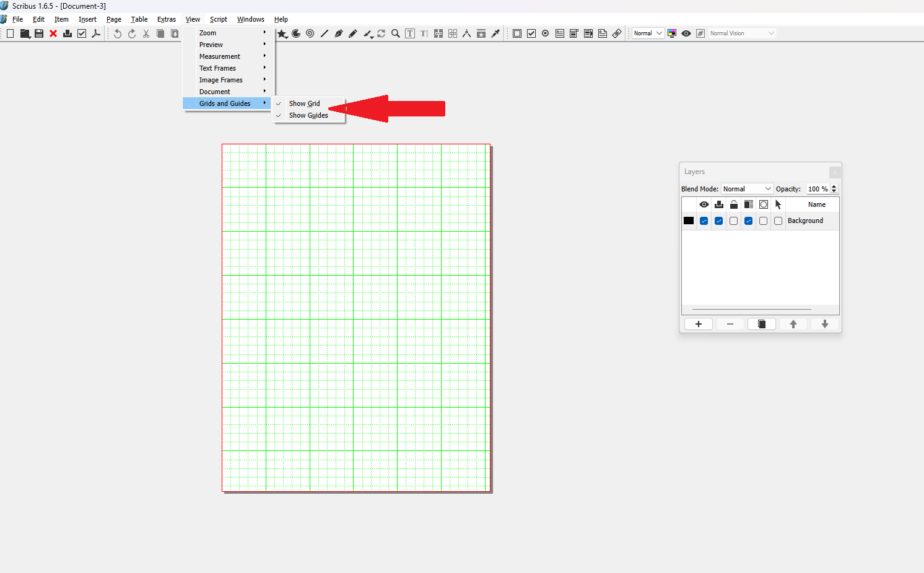Select the Calligraphic Line tool

coord(368,33)
